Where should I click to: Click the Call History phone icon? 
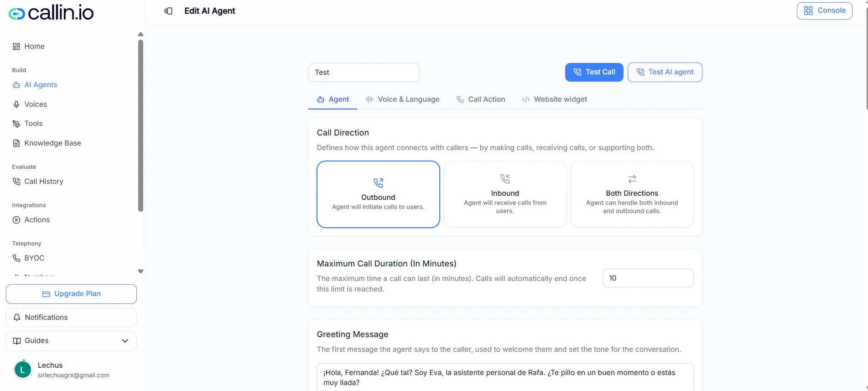click(x=16, y=182)
